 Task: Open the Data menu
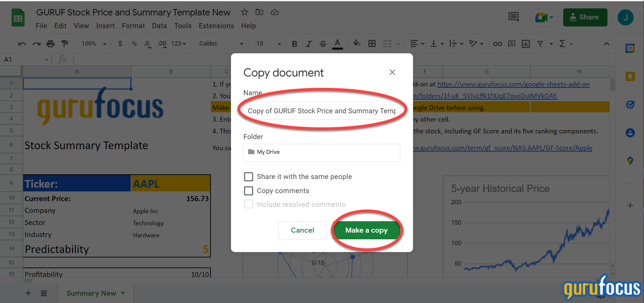[x=159, y=26]
